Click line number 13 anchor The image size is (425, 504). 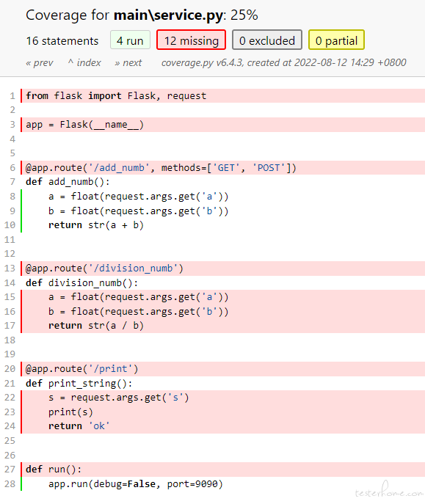[x=10, y=268]
